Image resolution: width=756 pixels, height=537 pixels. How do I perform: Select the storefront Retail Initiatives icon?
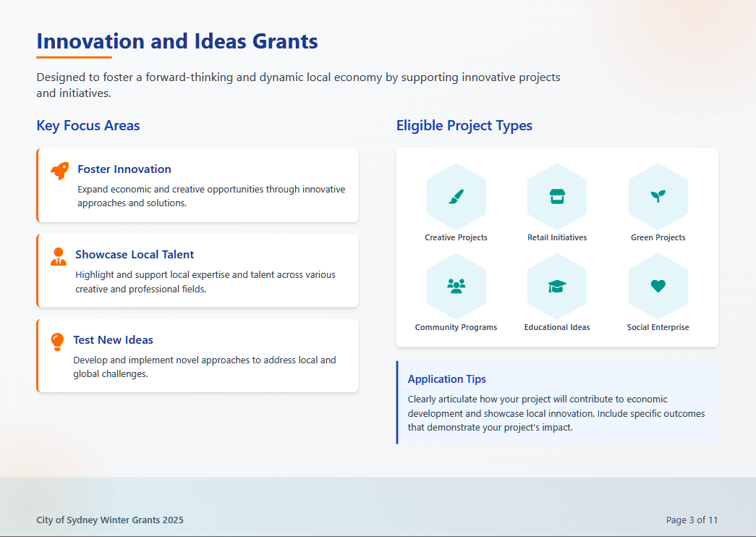(557, 196)
